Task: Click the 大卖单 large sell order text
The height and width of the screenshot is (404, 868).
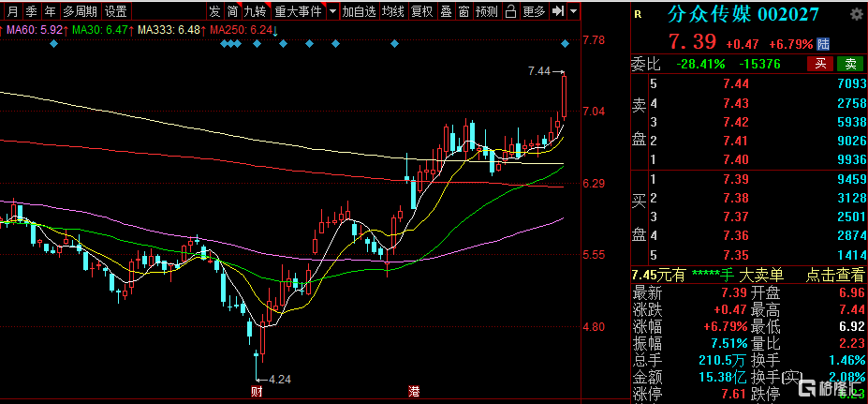Action: coord(761,274)
